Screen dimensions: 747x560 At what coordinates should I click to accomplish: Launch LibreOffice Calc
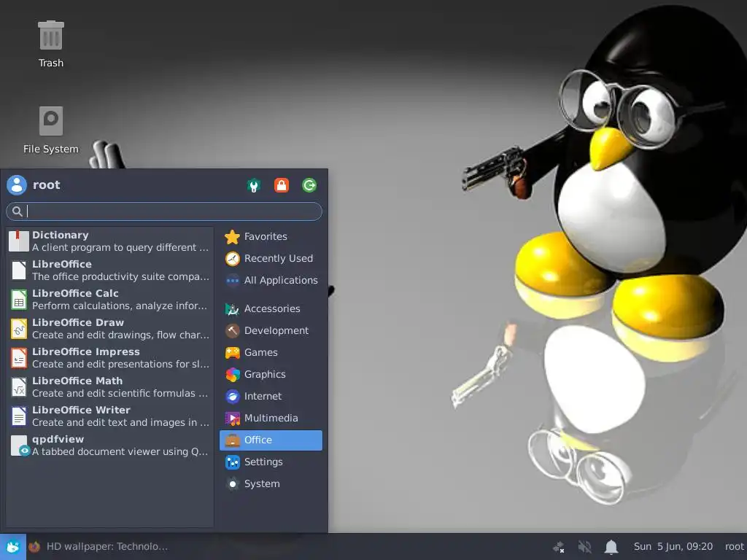point(109,300)
